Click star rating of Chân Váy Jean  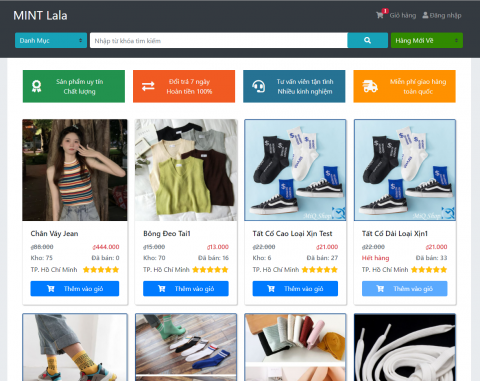[101, 270]
